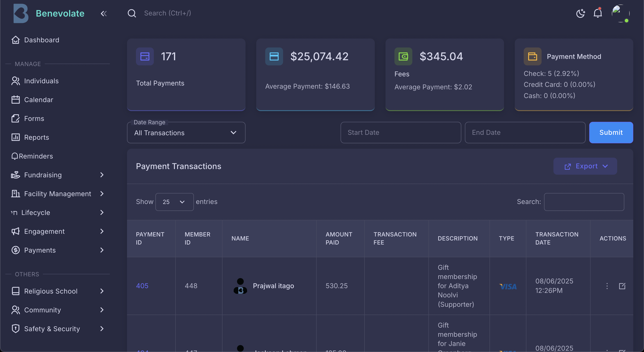Open the Reports section
The image size is (644, 352).
[x=36, y=137]
